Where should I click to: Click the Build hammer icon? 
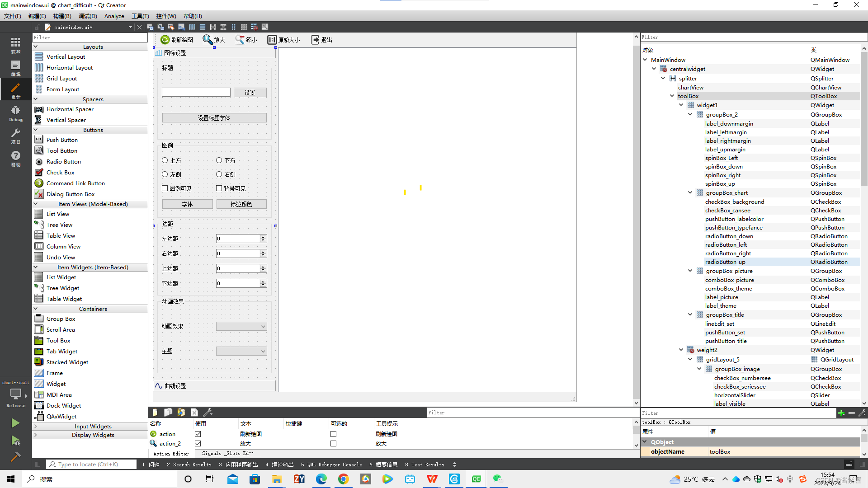tap(15, 457)
